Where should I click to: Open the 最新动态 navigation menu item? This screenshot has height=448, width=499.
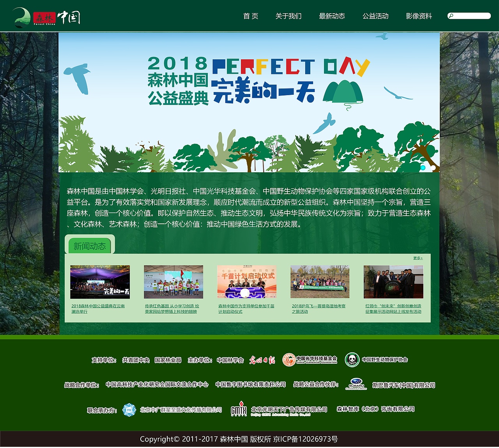(332, 16)
